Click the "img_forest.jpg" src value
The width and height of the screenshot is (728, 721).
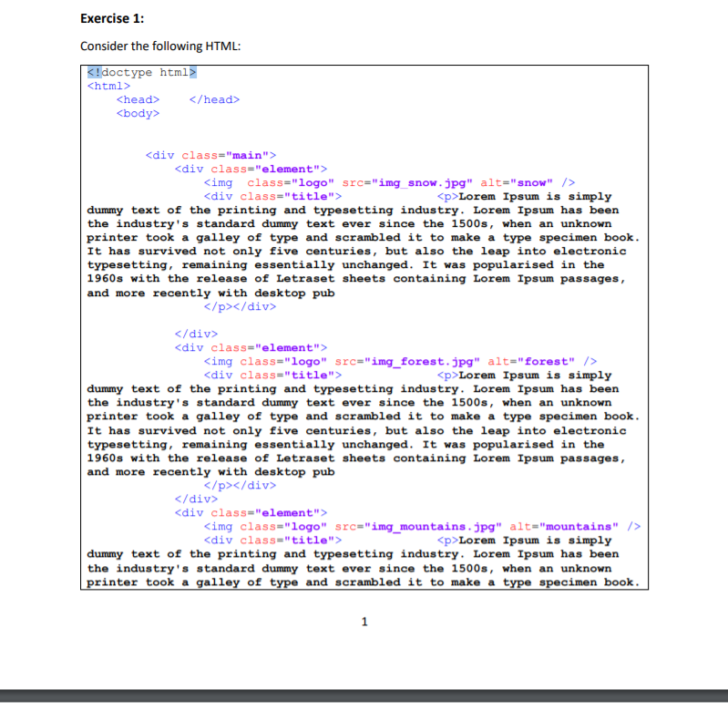pyautogui.click(x=422, y=362)
